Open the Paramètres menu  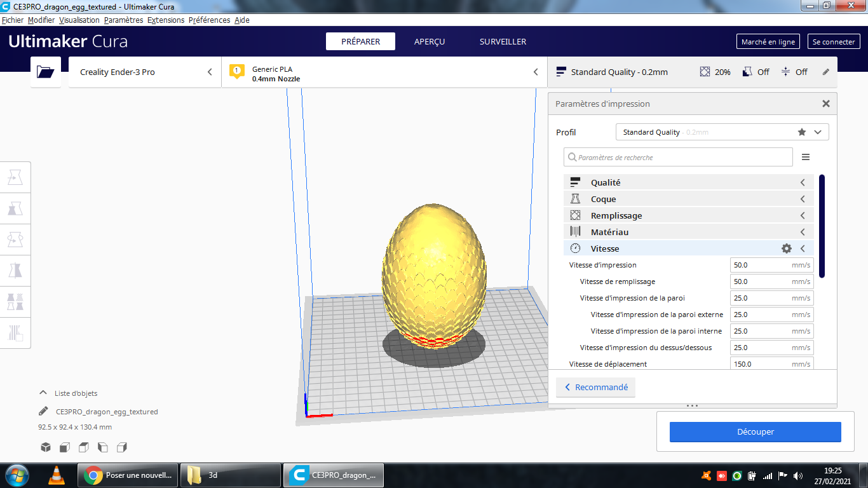pos(124,20)
